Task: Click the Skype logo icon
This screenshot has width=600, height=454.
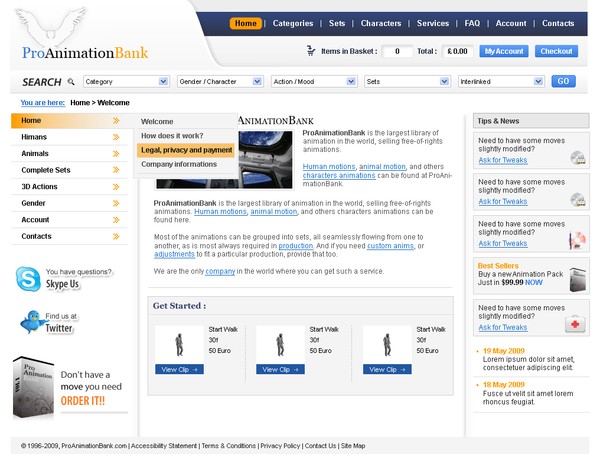Action: (28, 279)
